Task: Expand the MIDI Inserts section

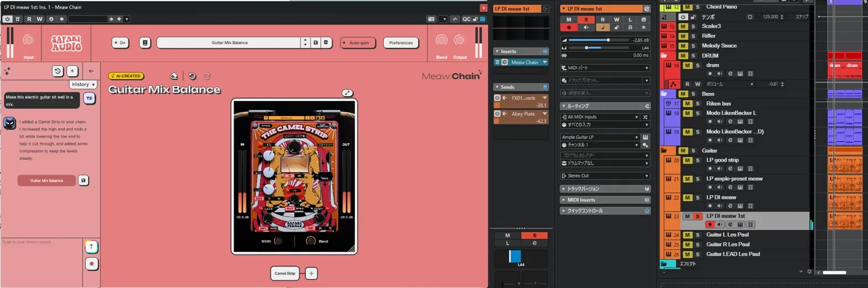Action: (x=605, y=200)
